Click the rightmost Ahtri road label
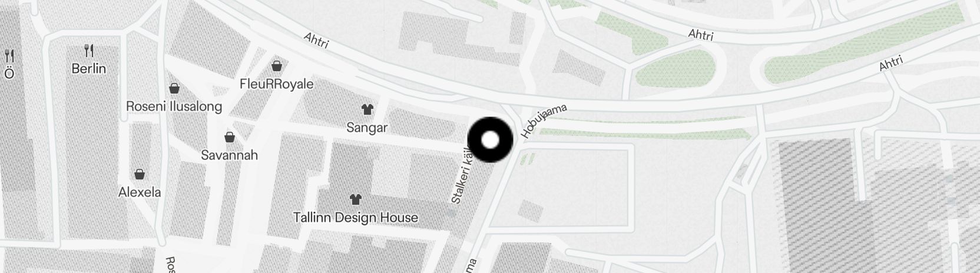The width and height of the screenshot is (980, 273). click(891, 64)
